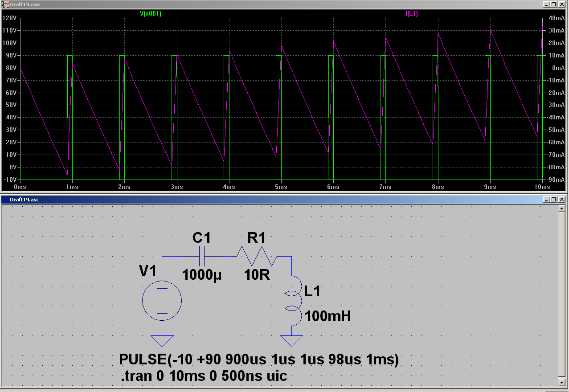569x392 pixels.
Task: Click the ground symbol under L1
Action: (291, 341)
